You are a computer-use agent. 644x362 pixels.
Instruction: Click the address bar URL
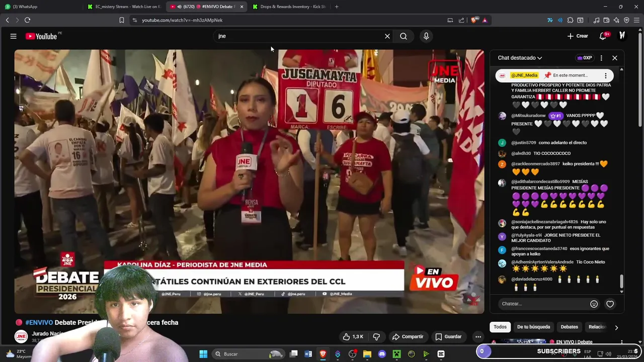tap(182, 20)
